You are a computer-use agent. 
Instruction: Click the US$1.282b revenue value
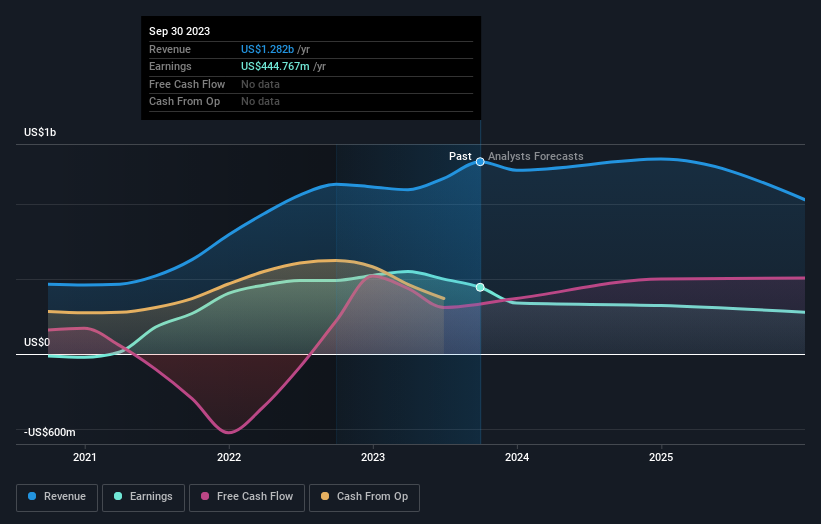(267, 49)
